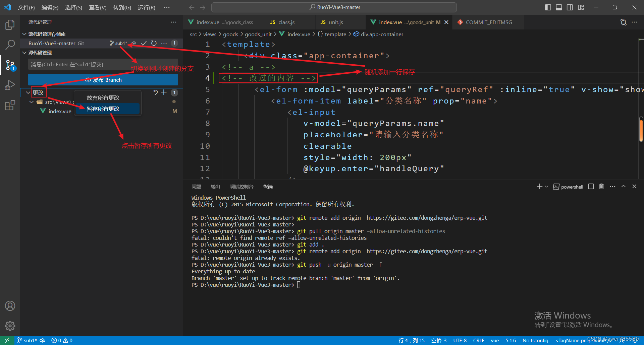644x345 pixels.
Task: Kill terminal with trash icon
Action: pos(601,187)
